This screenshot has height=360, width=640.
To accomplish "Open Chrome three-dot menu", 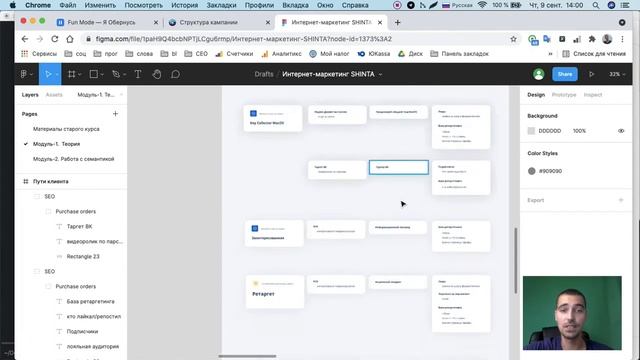I will click(622, 39).
